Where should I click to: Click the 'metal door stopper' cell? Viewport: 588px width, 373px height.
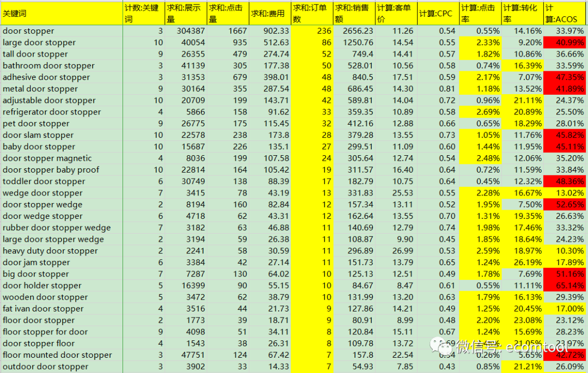62,89
